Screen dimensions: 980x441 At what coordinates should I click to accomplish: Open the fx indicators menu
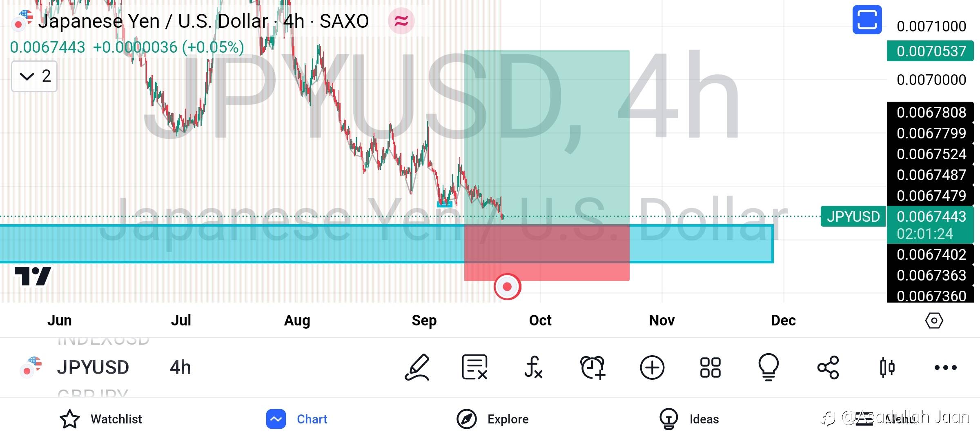(x=533, y=367)
